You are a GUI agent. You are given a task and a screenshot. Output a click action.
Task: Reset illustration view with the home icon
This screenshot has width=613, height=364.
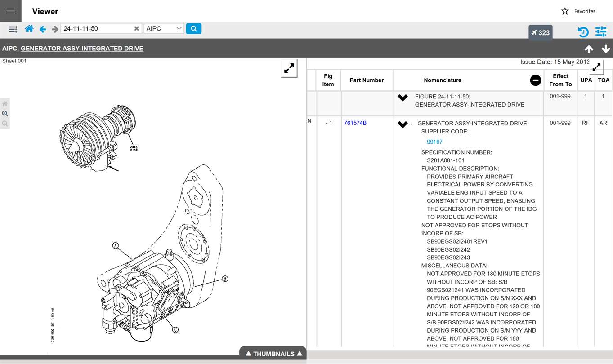[5, 104]
